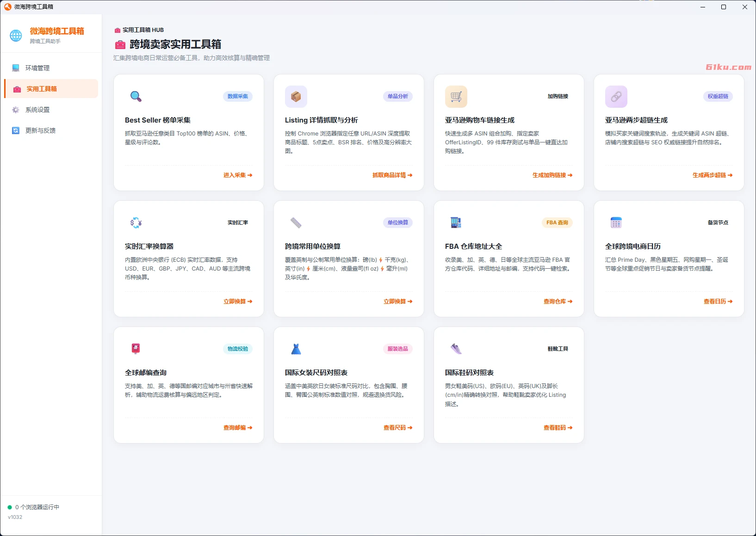Screen dimensions: 756x536
Task: Click the mailbox icon on 全球邮编查询 card
Action: 136,349
